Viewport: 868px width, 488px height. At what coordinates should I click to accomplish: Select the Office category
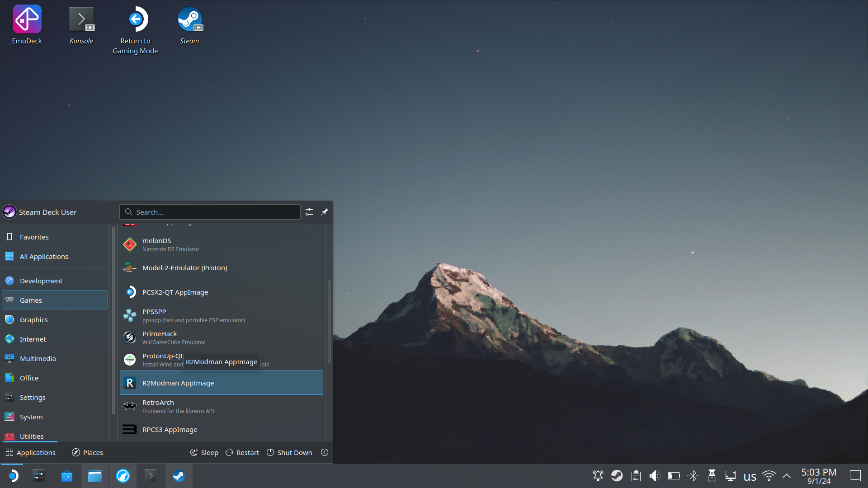[x=55, y=378]
